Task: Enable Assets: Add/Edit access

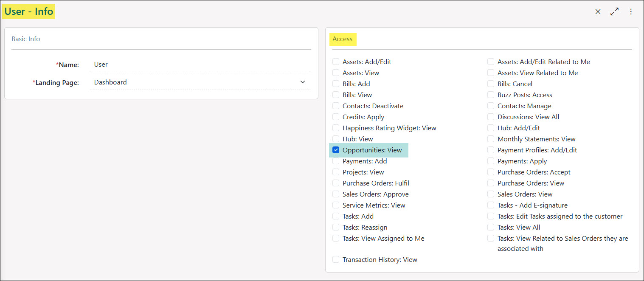Action: click(x=336, y=62)
